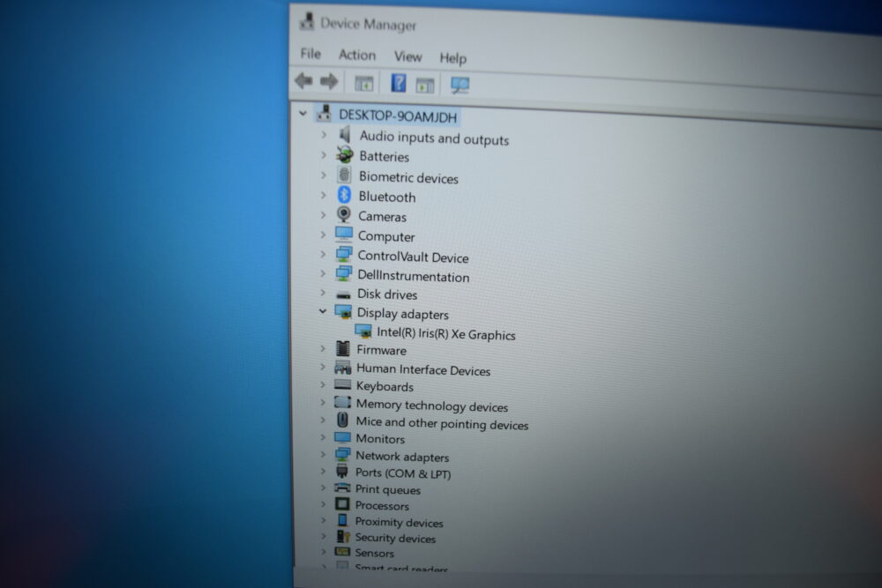Click the keyboard icon beside Keyboards
Screen dimensions: 882x588
coord(342,384)
